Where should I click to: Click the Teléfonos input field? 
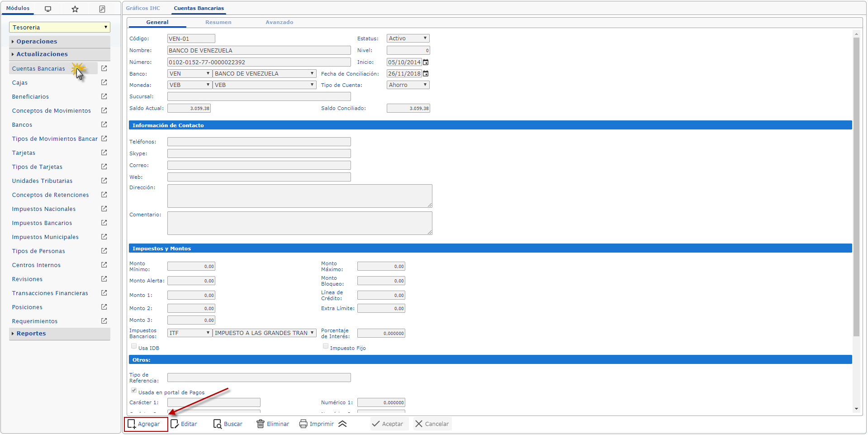pyautogui.click(x=259, y=142)
